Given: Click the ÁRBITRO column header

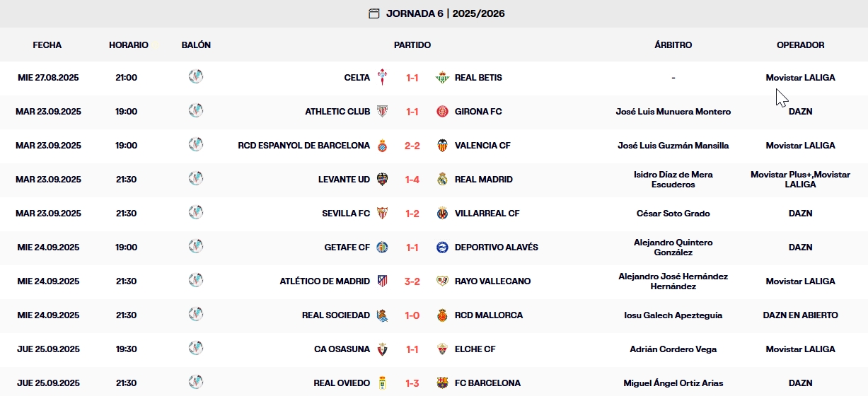Looking at the screenshot, I should [x=673, y=45].
